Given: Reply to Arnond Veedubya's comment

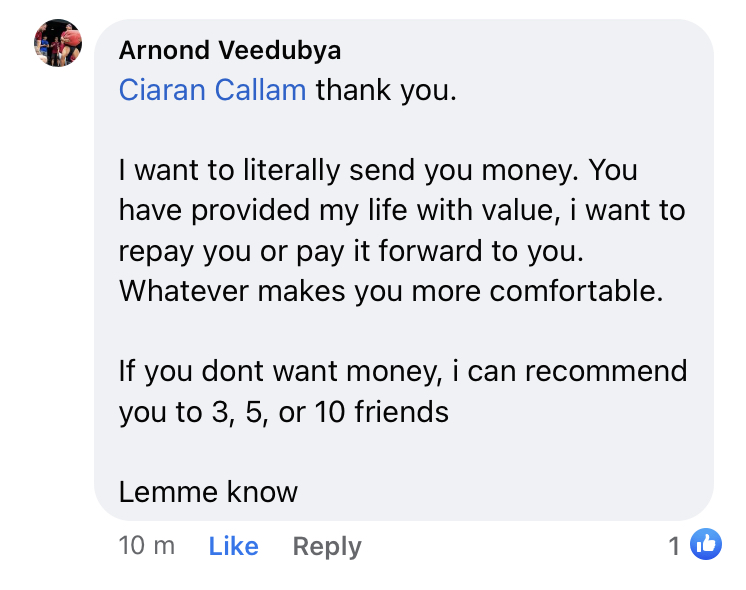Looking at the screenshot, I should tap(327, 547).
